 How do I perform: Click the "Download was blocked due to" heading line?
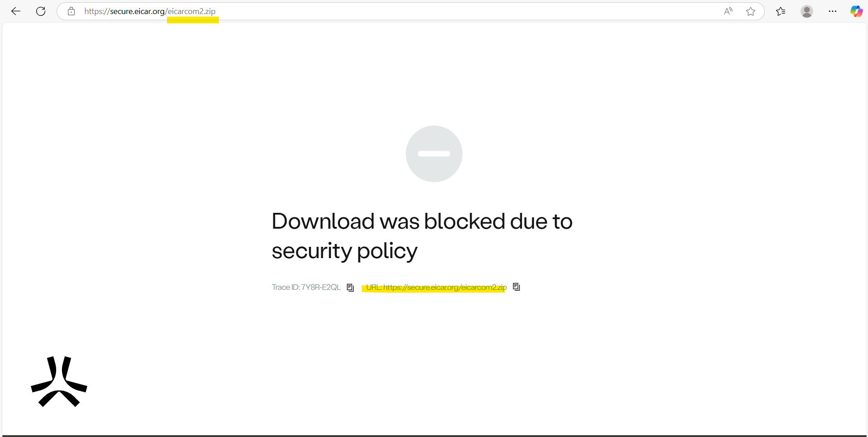422,221
